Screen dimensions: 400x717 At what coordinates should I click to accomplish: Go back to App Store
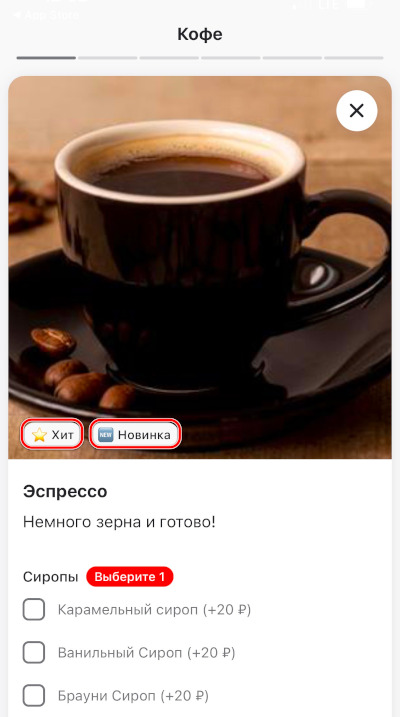[46, 15]
